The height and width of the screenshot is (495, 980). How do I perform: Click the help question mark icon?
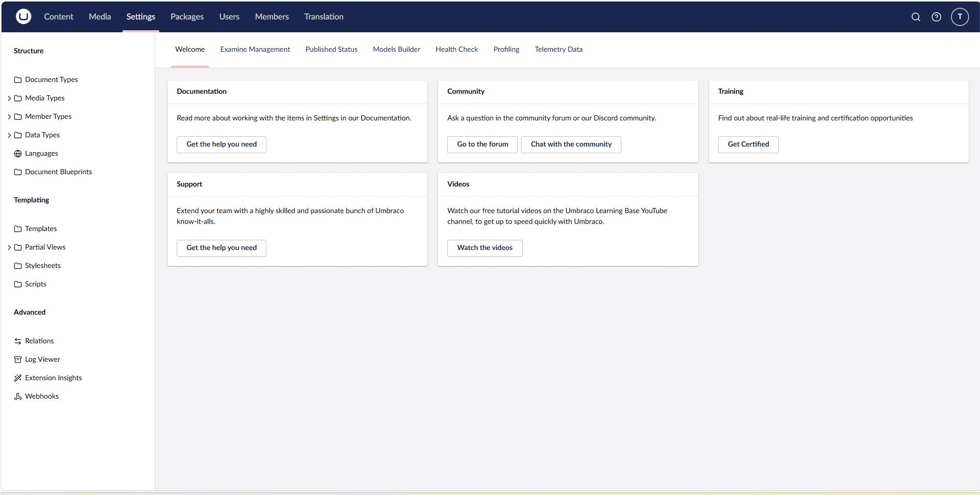(x=936, y=16)
